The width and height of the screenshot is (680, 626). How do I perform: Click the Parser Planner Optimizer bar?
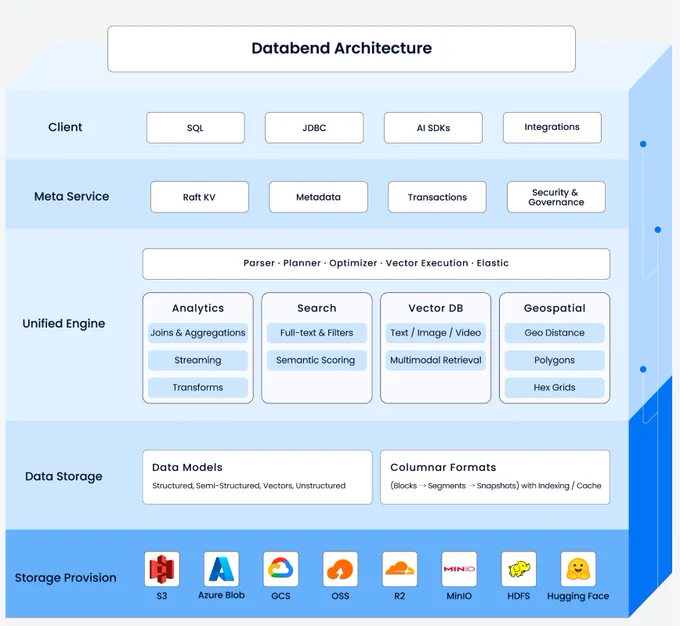[376, 264]
